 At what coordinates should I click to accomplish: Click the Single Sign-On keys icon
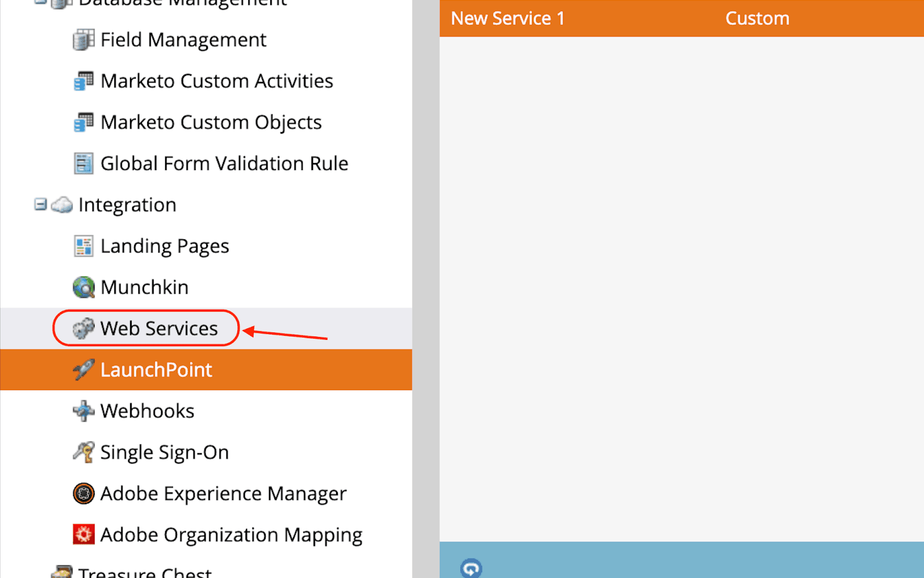click(x=83, y=452)
